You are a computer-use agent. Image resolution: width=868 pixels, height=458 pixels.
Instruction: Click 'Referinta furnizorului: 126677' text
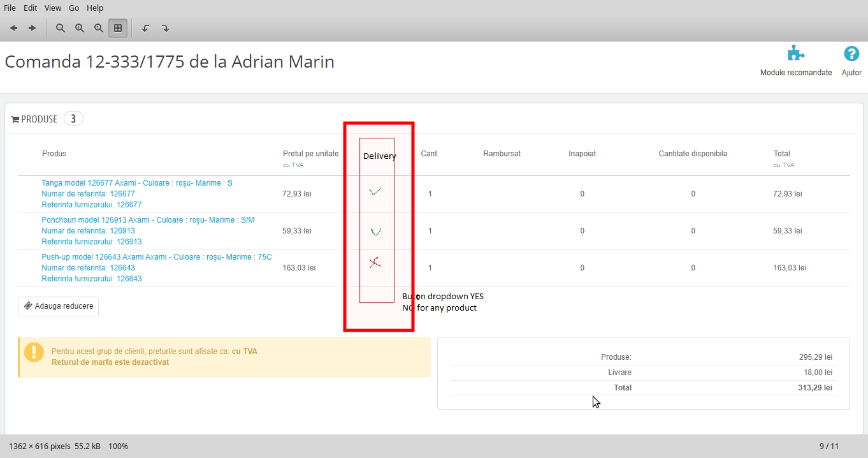(x=92, y=205)
